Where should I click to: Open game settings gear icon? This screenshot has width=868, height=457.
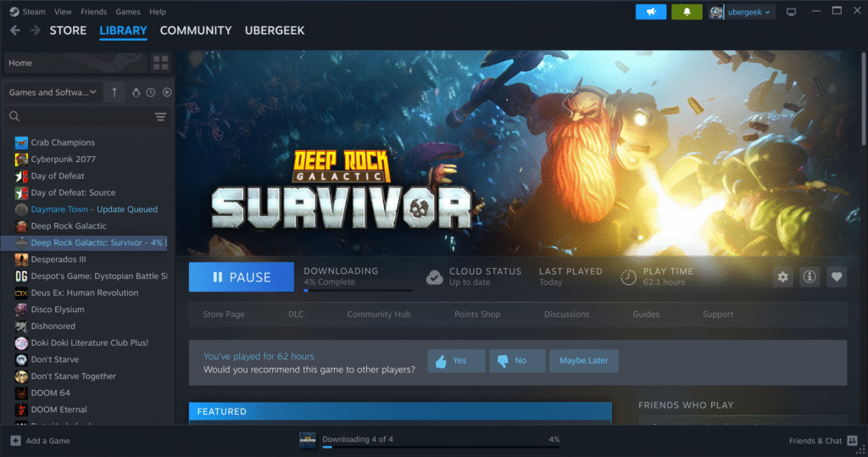pos(782,276)
